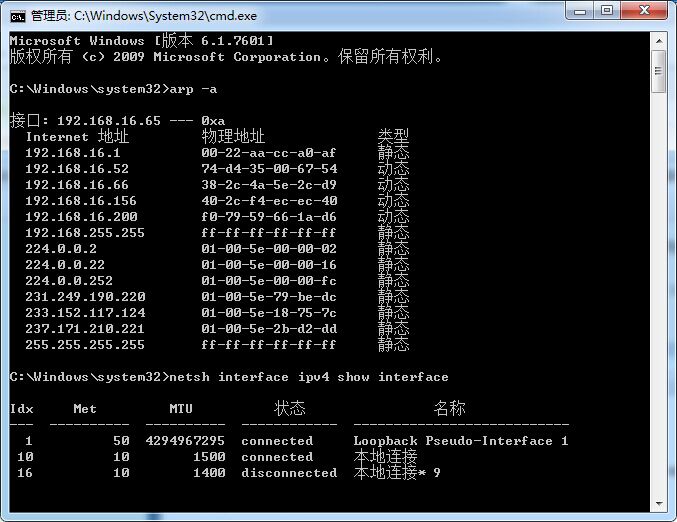This screenshot has height=522, width=677.
Task: Click MAC address 01-00-5e-18-75-7c
Action: (x=269, y=313)
